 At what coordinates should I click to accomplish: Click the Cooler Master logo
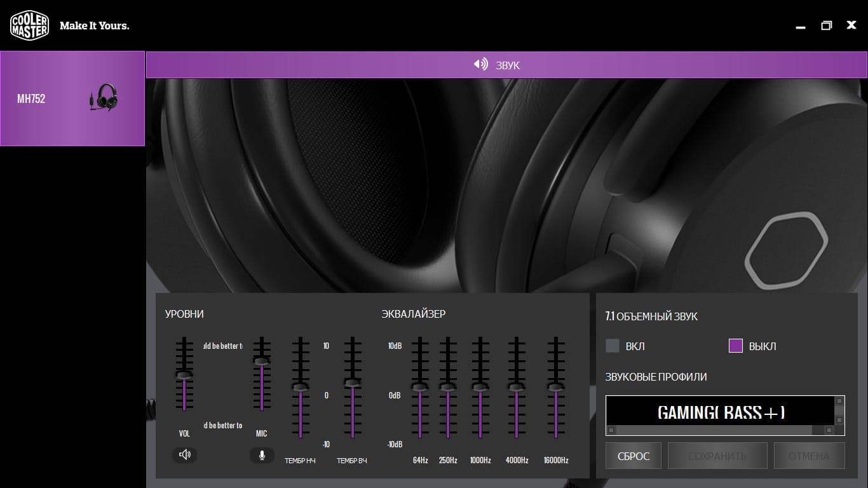pos(29,25)
